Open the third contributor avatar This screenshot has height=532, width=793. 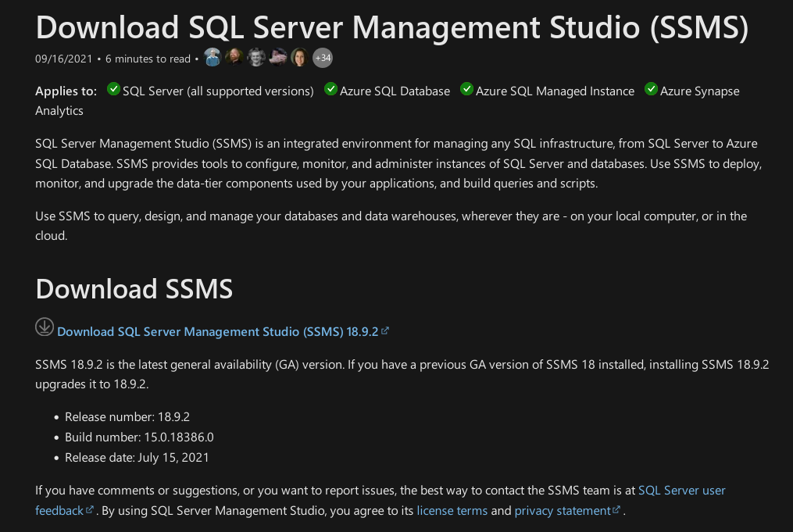pos(256,58)
